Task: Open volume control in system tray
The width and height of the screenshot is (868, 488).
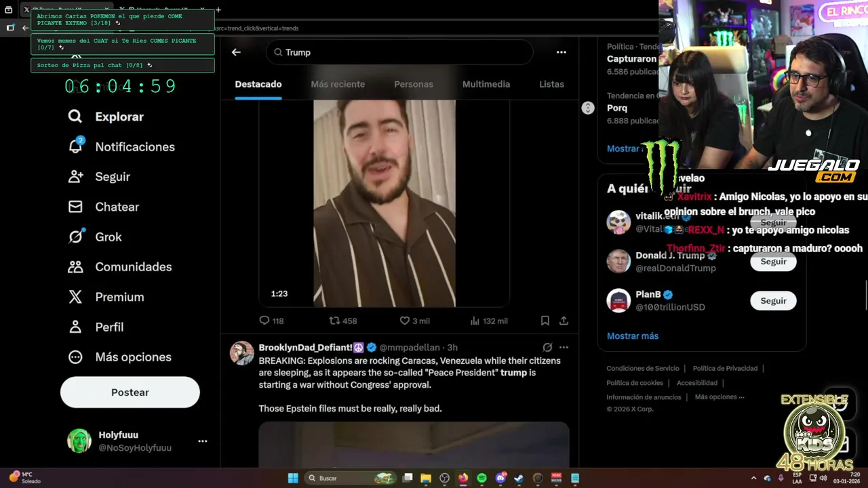Action: [823, 478]
